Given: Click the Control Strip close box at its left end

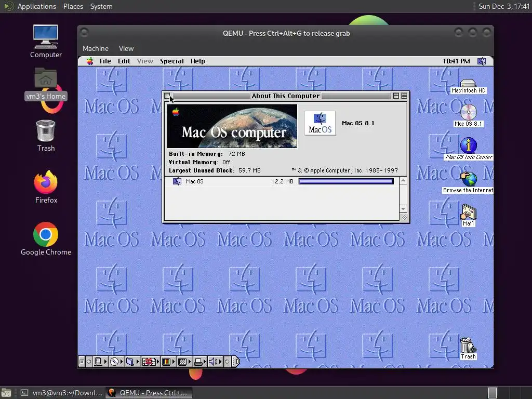Looking at the screenshot, I should point(82,362).
